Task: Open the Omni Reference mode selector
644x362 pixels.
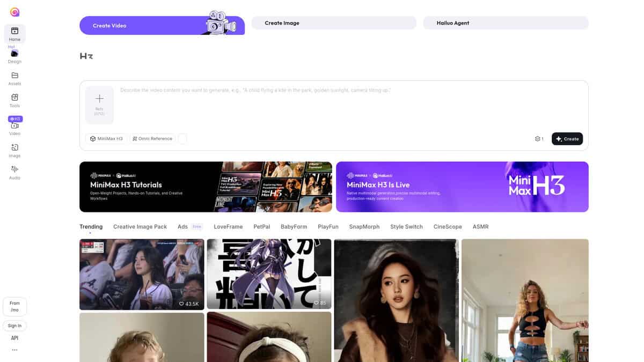Action: (x=152, y=139)
